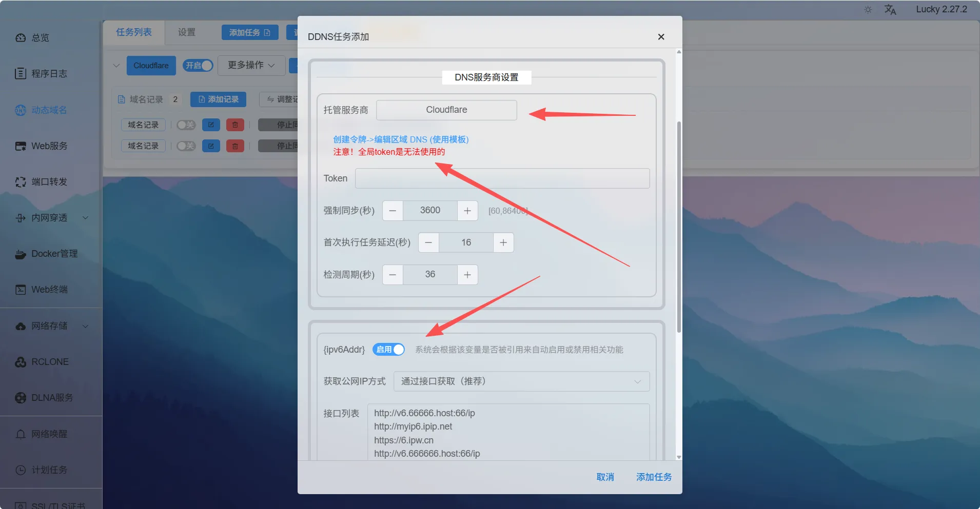
Task: Click the second 域名记录 label button
Action: (x=143, y=146)
